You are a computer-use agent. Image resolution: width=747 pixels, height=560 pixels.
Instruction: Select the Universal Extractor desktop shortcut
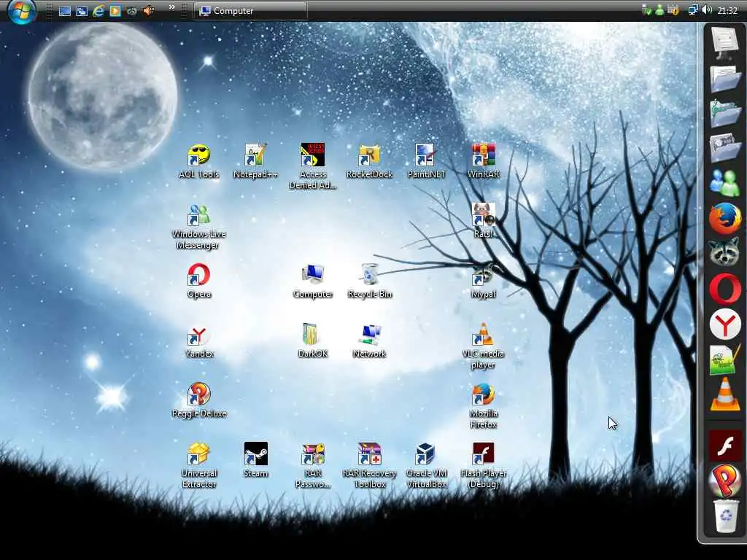pos(198,466)
